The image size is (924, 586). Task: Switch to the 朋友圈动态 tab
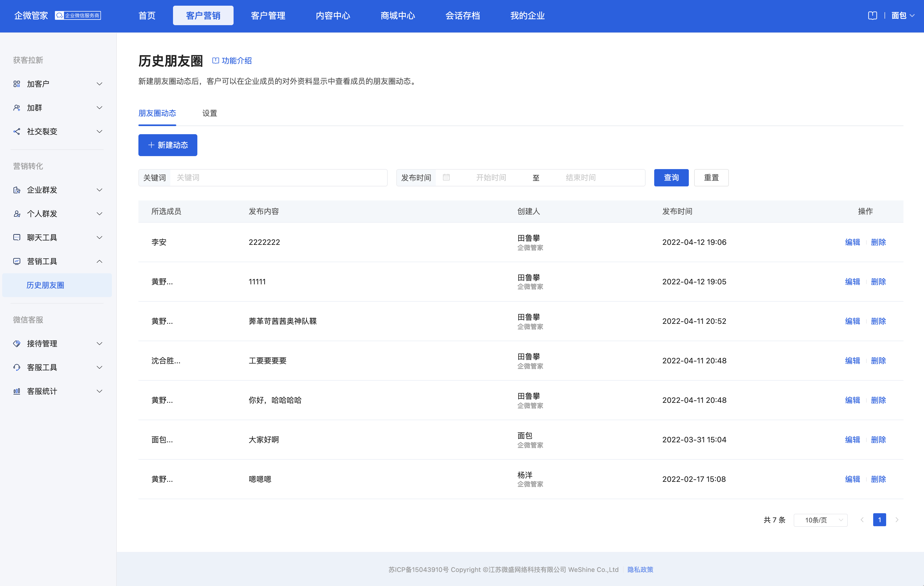click(157, 113)
